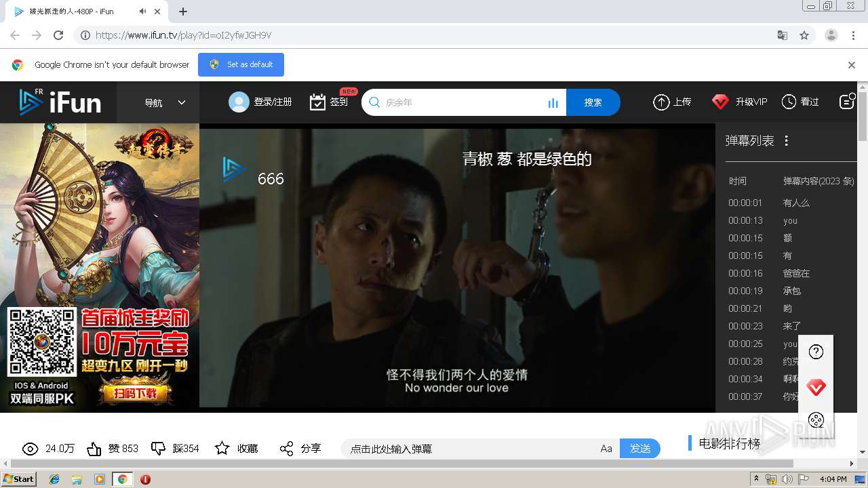Image resolution: width=868 pixels, height=488 pixels.
Task: Select danmaku row 来了
Action: coord(791,326)
